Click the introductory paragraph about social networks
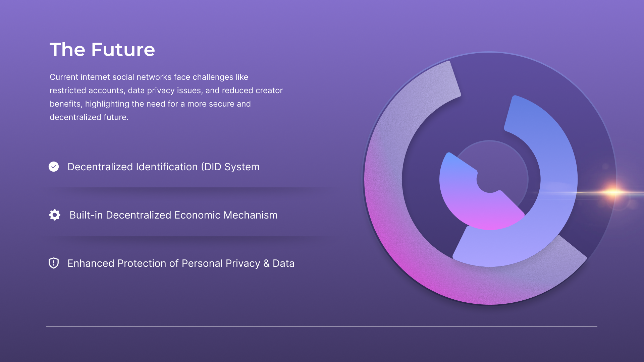The height and width of the screenshot is (362, 644). 166,97
